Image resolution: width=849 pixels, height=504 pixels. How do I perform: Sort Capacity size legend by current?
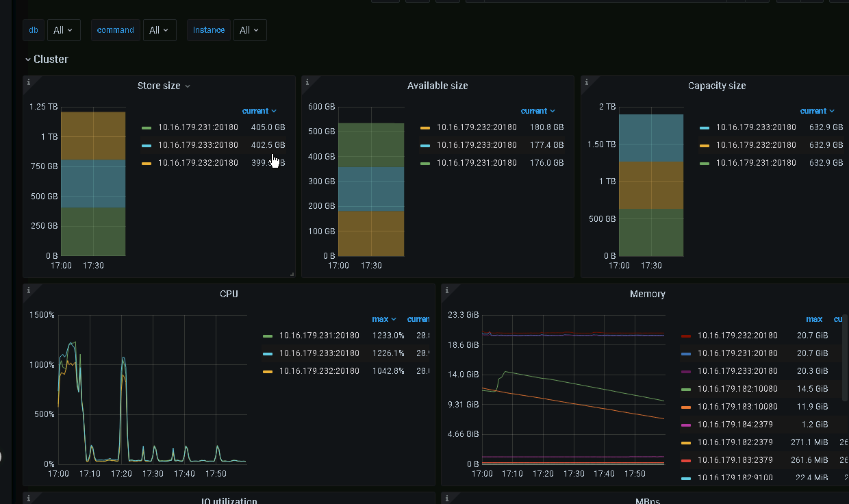(817, 111)
